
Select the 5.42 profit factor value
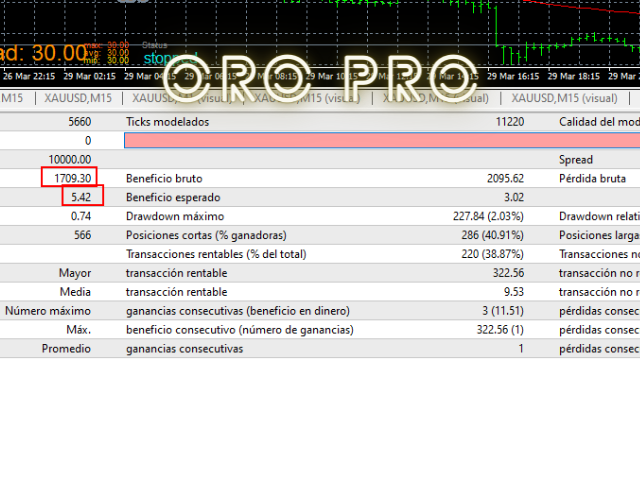point(81,198)
